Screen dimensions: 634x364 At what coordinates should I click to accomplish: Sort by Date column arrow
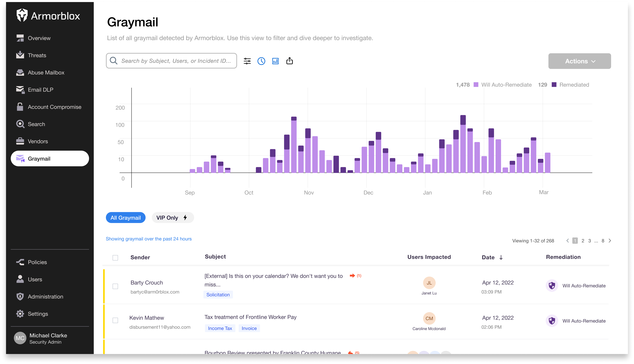coord(501,258)
